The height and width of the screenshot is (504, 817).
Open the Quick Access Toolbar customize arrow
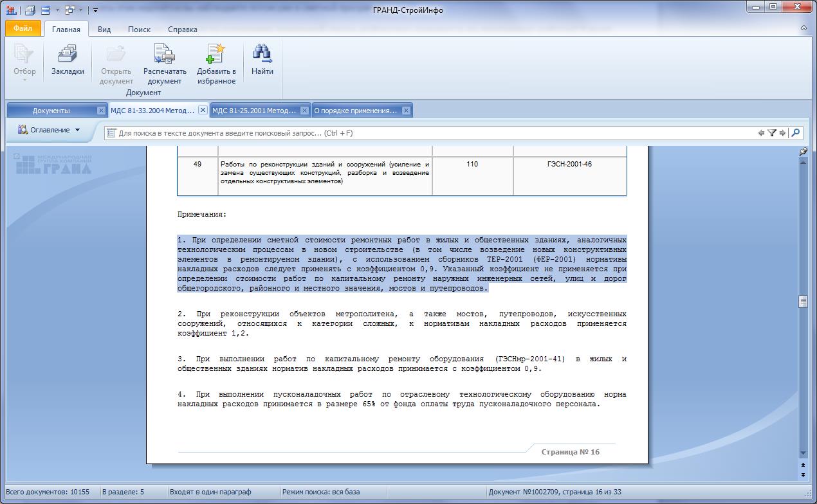click(96, 10)
